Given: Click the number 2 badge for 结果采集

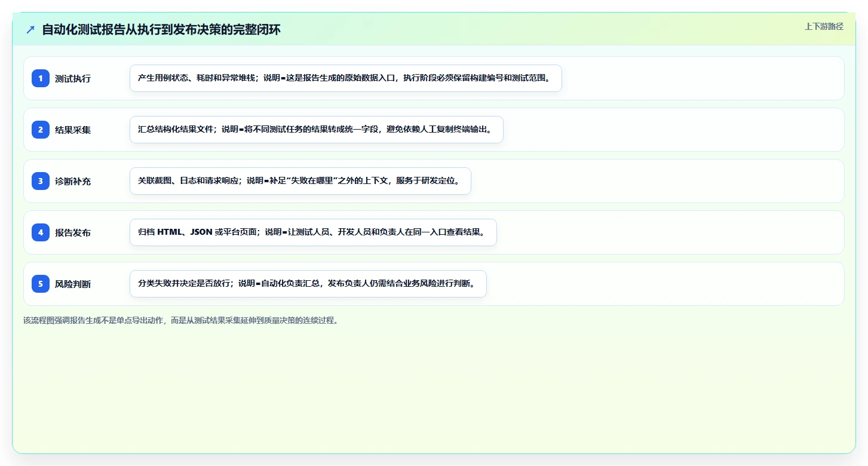Looking at the screenshot, I should [x=41, y=129].
